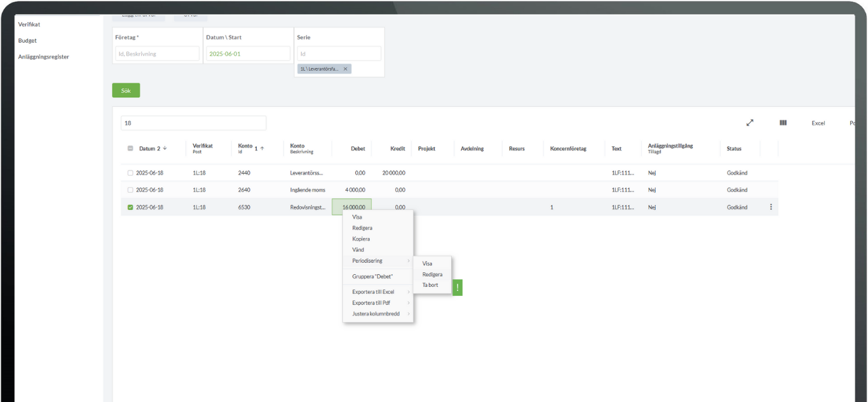Viewport: 868px width, 402px height.
Task: Click the Företag input field
Action: (157, 53)
